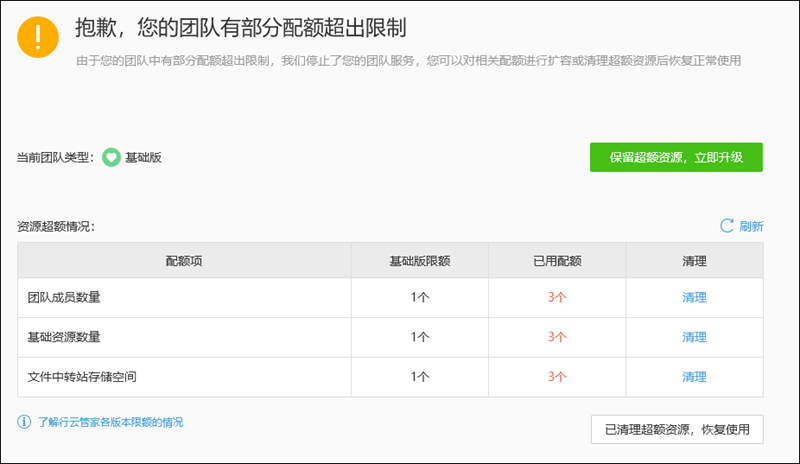
Task: Click the 抱歉，您的团队有部分配额超出限制 heading
Action: pyautogui.click(x=241, y=28)
